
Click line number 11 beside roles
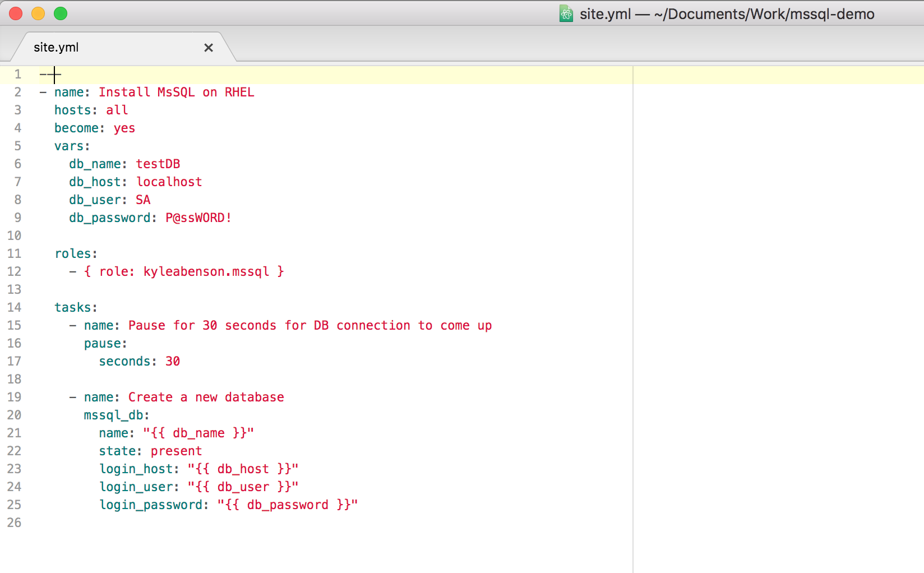tap(15, 254)
